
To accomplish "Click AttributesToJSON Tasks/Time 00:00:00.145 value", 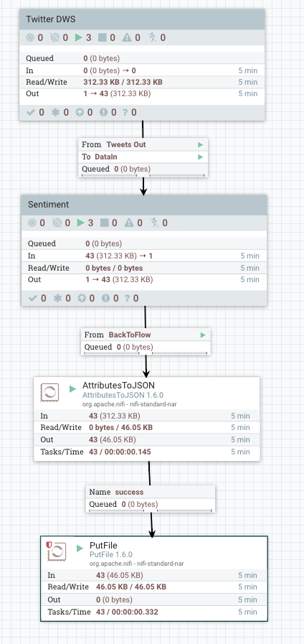I will [120, 452].
